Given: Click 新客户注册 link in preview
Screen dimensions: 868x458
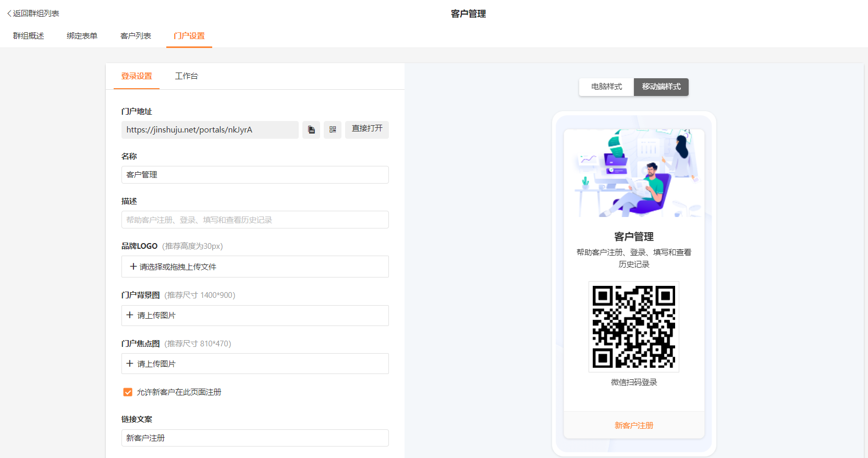Looking at the screenshot, I should point(634,426).
